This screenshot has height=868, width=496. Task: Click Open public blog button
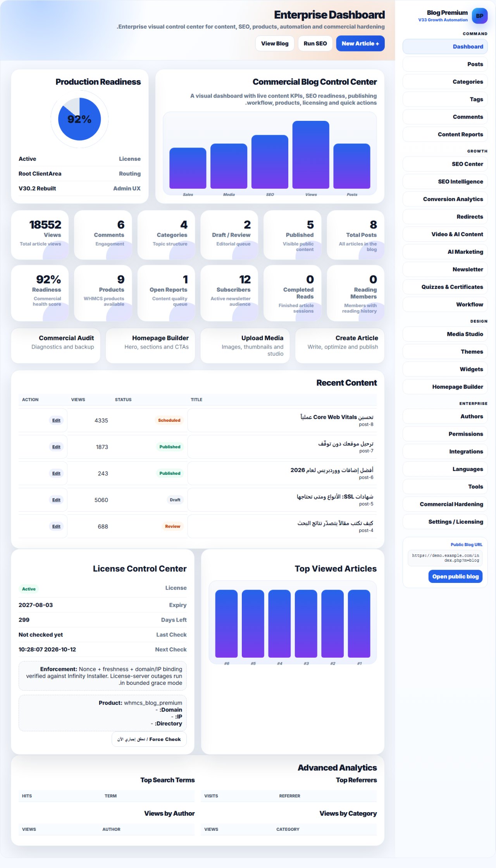click(455, 576)
